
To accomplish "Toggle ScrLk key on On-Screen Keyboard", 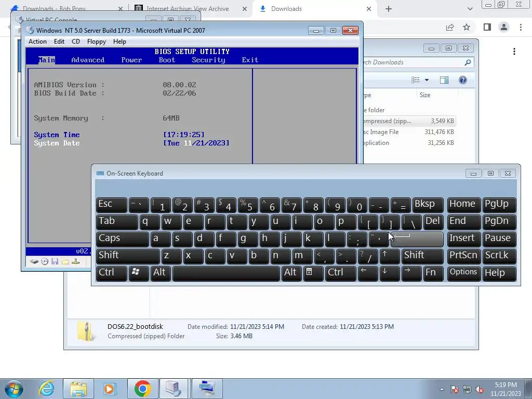I will 499,256.
